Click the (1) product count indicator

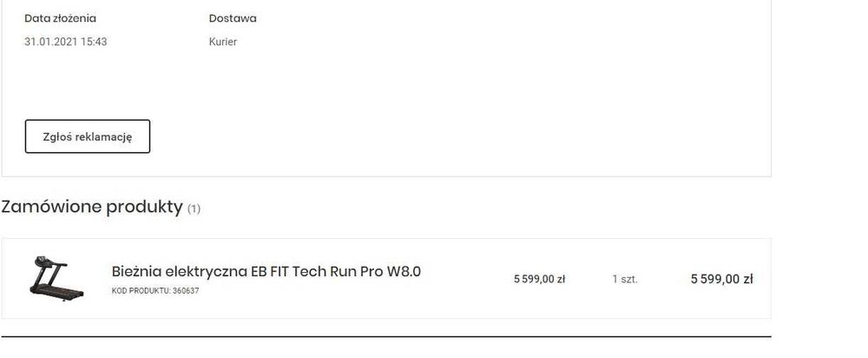pyautogui.click(x=194, y=209)
